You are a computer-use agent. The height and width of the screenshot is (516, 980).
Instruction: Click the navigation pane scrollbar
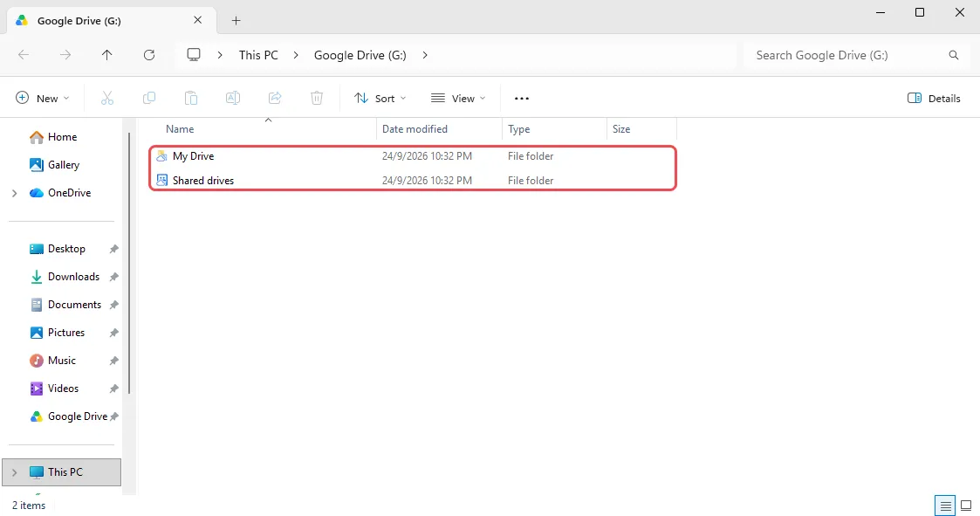(129, 263)
